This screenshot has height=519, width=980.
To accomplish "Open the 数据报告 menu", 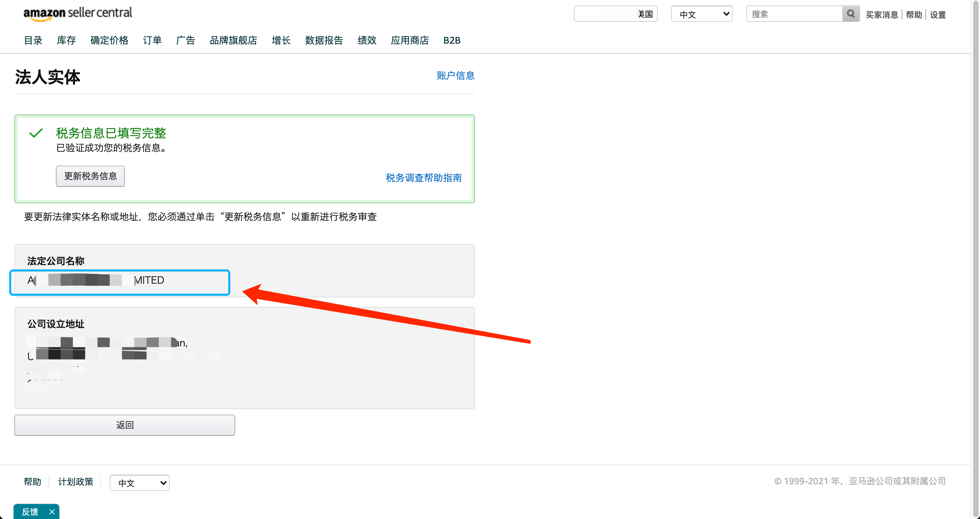I will click(x=324, y=40).
